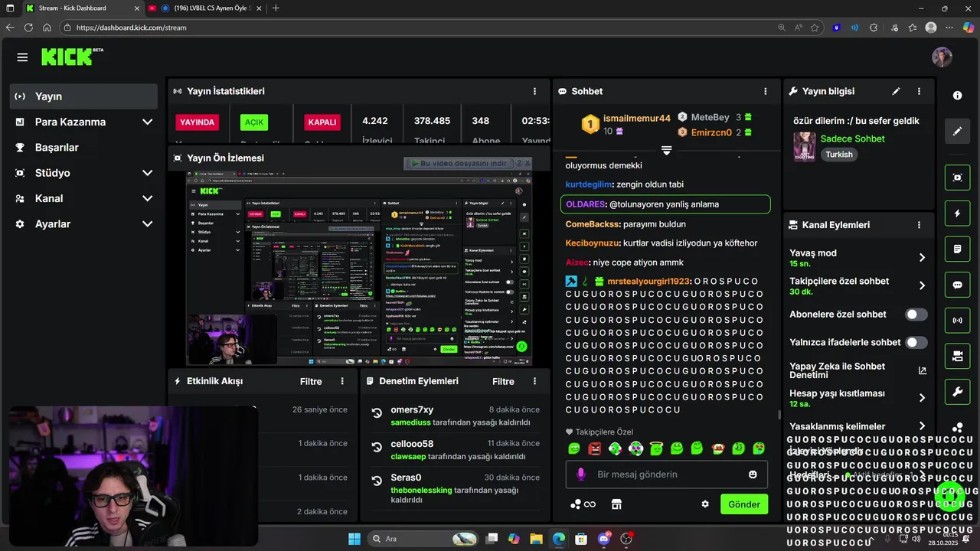Viewport: 980px width, 551px height.
Task: Expand the Para Kazanma menu
Action: (147, 122)
